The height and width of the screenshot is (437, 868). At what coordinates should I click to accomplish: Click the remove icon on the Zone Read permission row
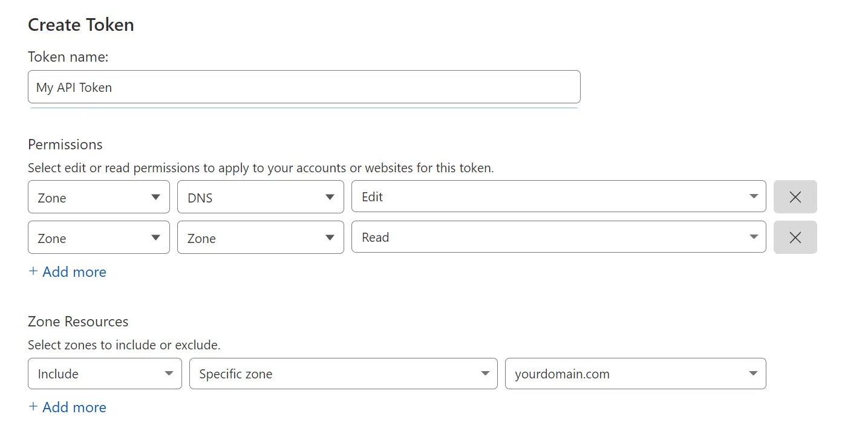point(795,237)
